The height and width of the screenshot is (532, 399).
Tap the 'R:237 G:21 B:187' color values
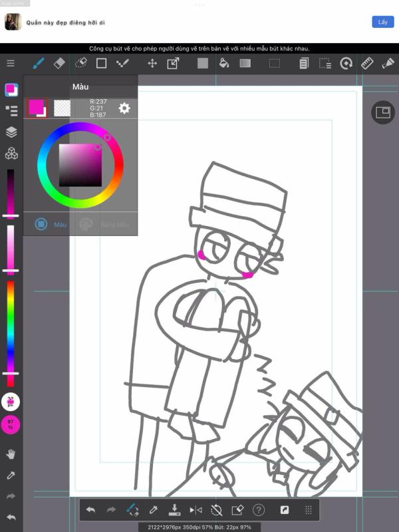98,108
